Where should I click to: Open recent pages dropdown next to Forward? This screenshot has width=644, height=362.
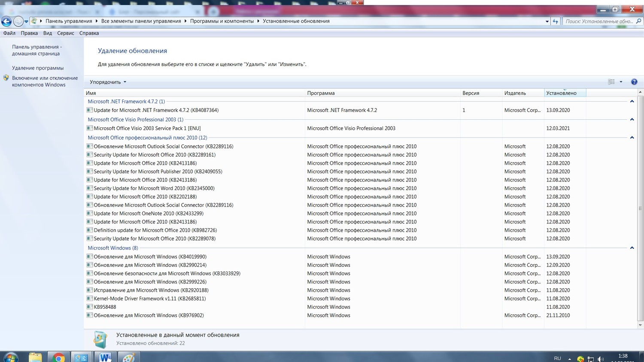(26, 21)
